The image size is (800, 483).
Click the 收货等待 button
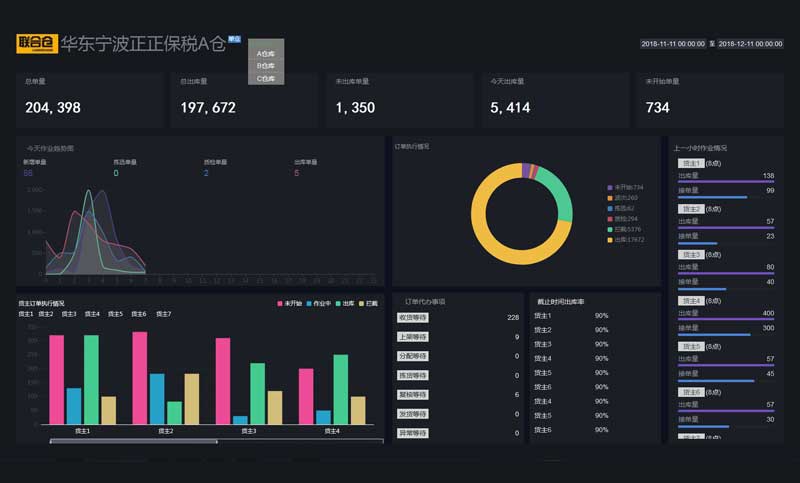click(413, 318)
